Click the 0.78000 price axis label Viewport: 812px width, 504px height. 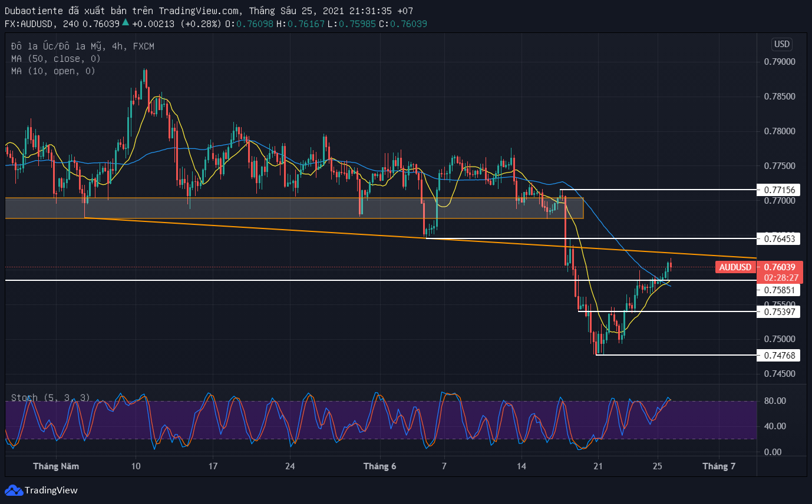click(780, 131)
